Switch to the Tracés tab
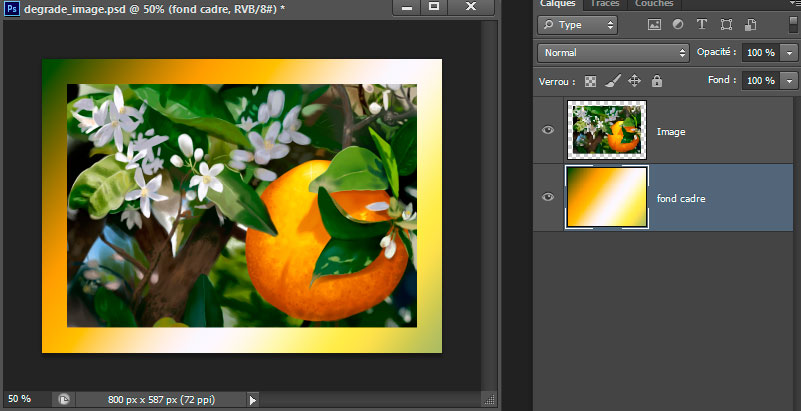 (x=604, y=4)
